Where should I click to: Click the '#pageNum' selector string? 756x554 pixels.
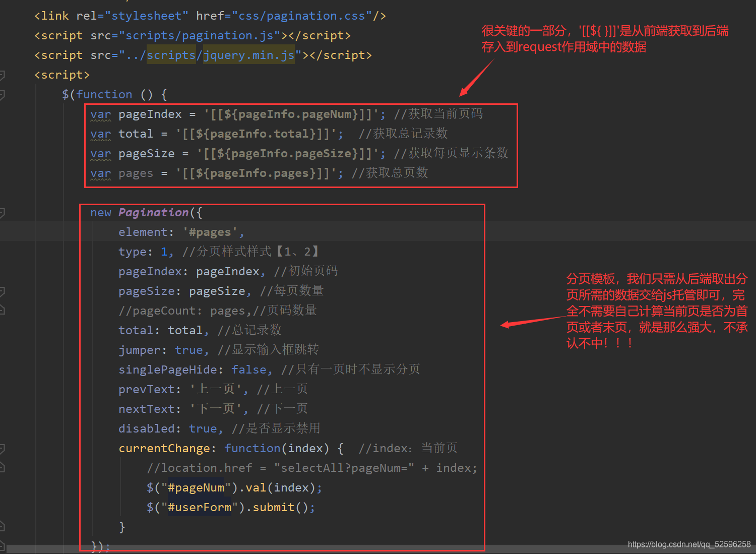[x=196, y=488]
